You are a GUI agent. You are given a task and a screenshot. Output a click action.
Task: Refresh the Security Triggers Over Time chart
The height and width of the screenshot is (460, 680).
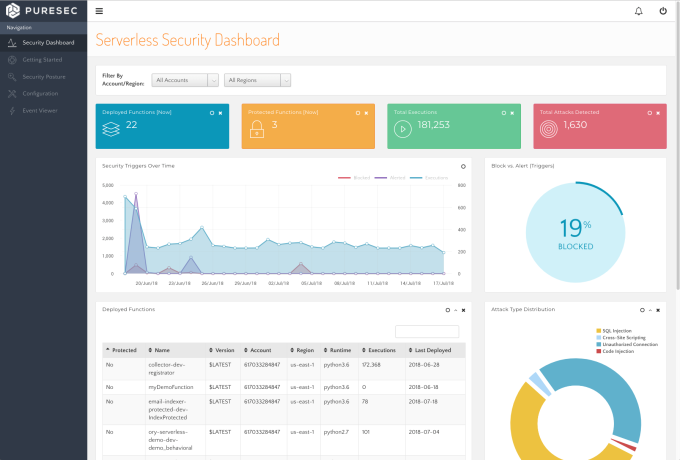(463, 166)
